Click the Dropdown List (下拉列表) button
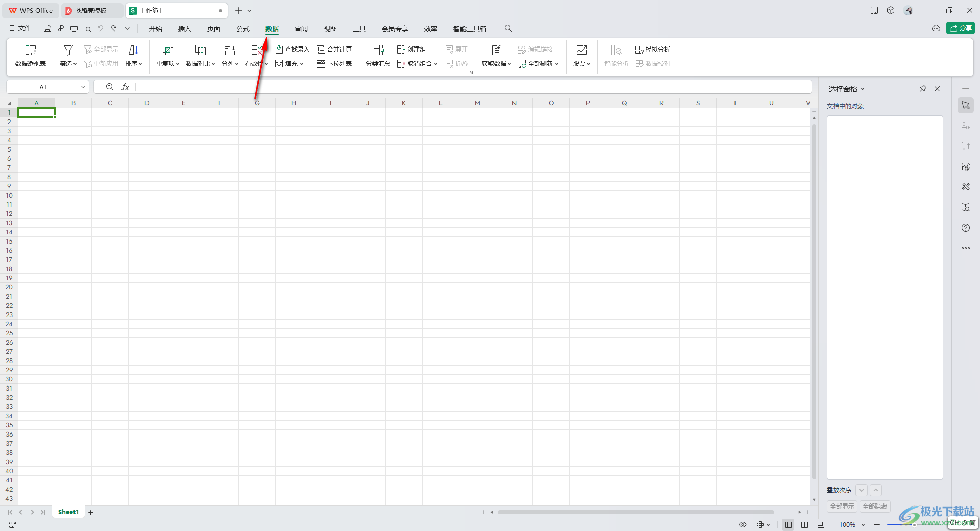The width and height of the screenshot is (980, 531). [334, 64]
